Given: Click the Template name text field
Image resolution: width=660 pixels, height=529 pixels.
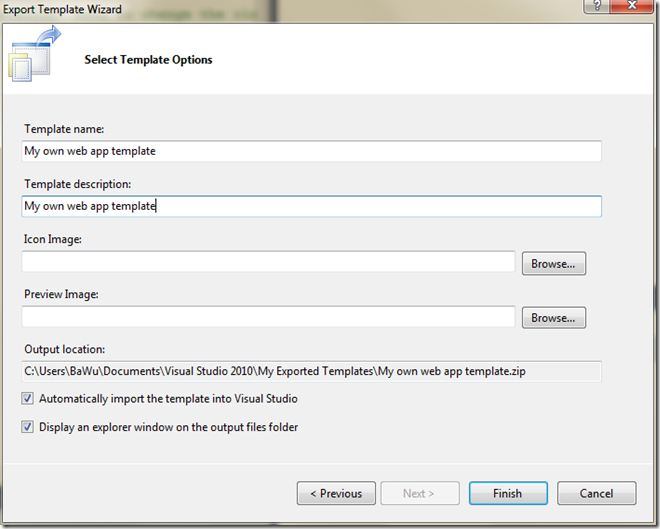Looking at the screenshot, I should point(311,151).
